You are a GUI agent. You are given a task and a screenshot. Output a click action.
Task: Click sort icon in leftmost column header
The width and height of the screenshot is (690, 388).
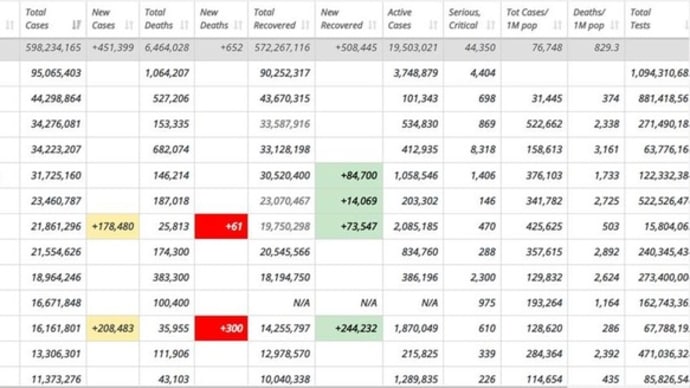[x=9, y=25]
